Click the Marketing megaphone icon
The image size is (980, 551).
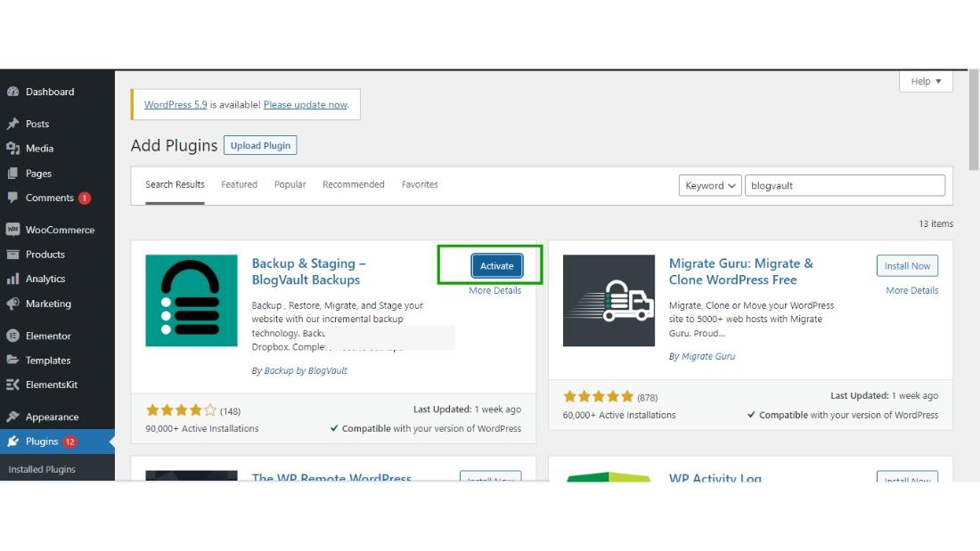click(x=12, y=304)
